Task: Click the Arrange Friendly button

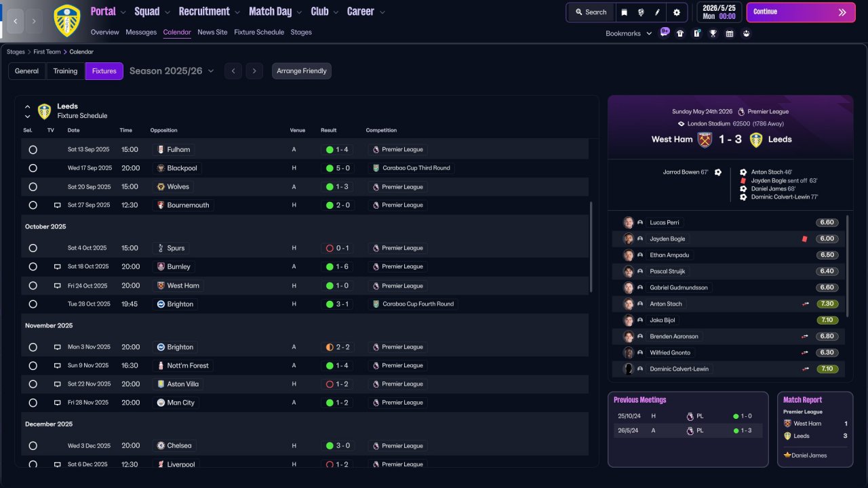Action: (302, 71)
